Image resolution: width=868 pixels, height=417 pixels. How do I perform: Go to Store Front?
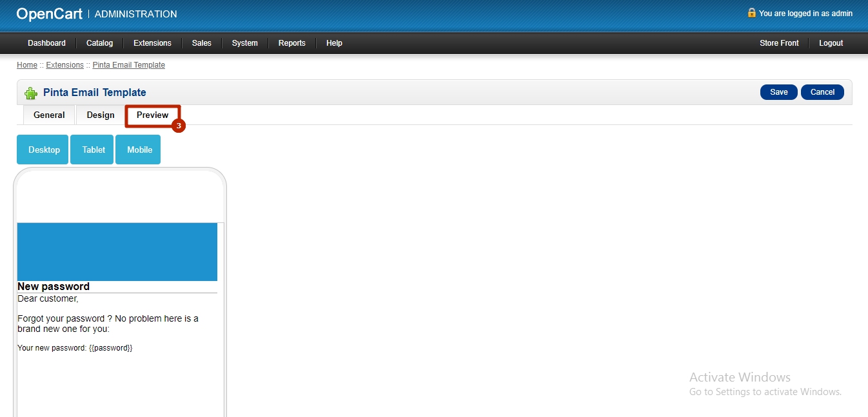(x=779, y=43)
